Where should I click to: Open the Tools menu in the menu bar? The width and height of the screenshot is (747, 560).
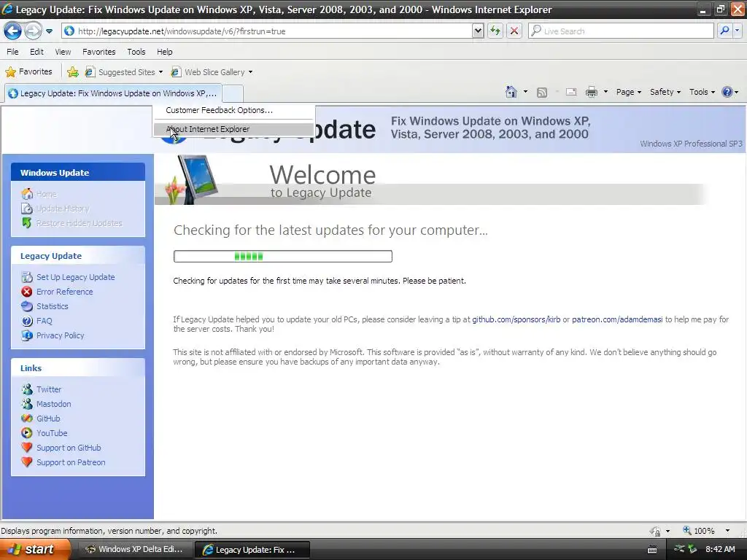pyautogui.click(x=136, y=52)
